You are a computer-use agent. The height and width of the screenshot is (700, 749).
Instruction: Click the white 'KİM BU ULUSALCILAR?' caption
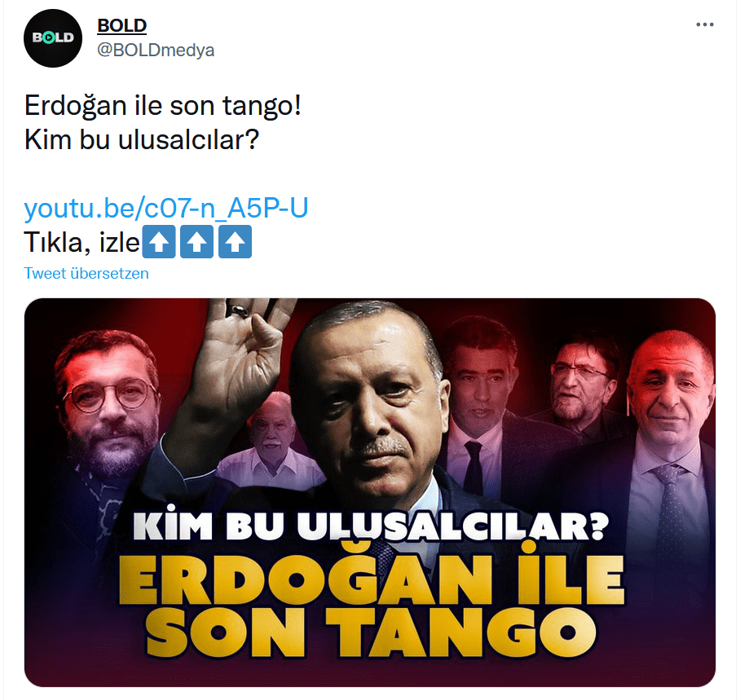[x=371, y=524]
